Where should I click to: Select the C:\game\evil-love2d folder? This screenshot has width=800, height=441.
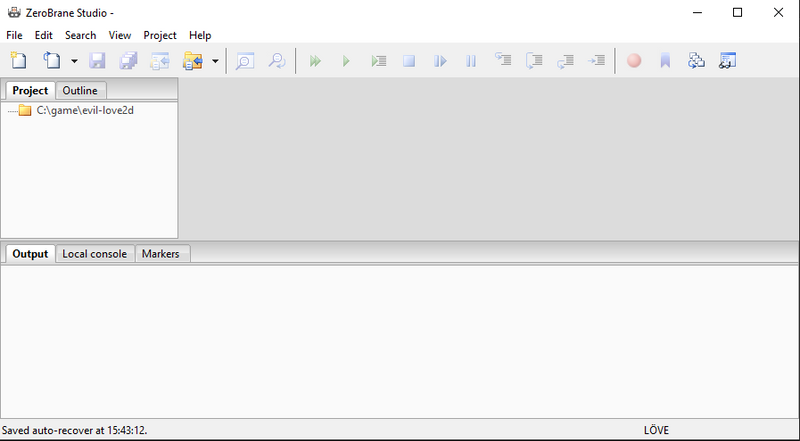pyautogui.click(x=85, y=110)
